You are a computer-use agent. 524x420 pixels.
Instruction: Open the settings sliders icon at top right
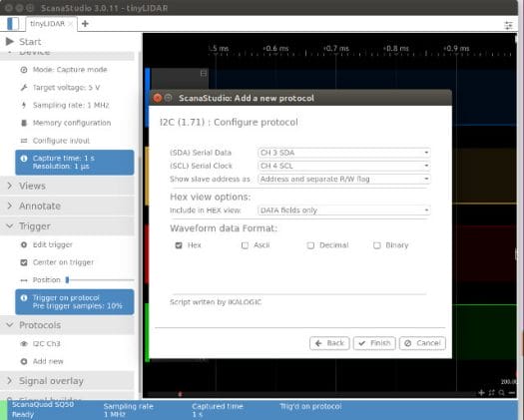coord(508,25)
